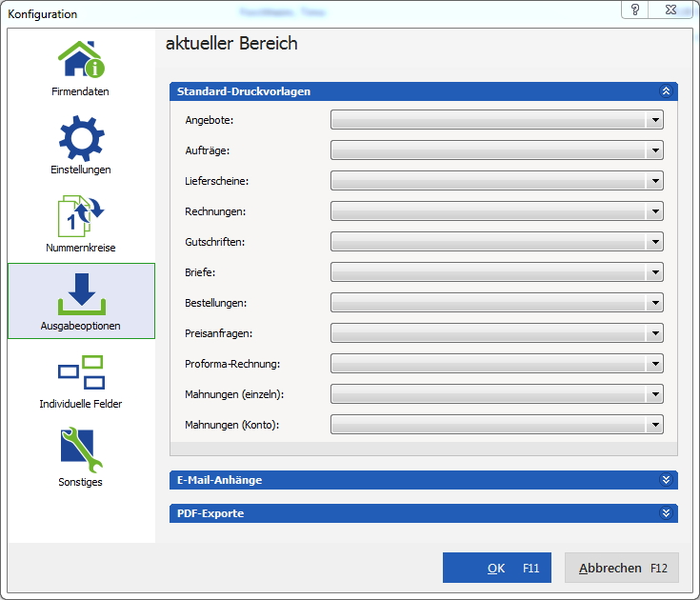Open the Rechnungen template dropdown
Image resolution: width=700 pixels, height=600 pixels.
click(x=497, y=211)
